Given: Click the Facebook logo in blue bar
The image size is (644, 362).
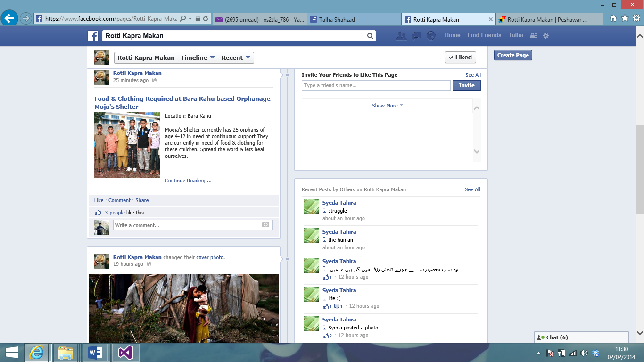Looking at the screenshot, I should coord(93,36).
